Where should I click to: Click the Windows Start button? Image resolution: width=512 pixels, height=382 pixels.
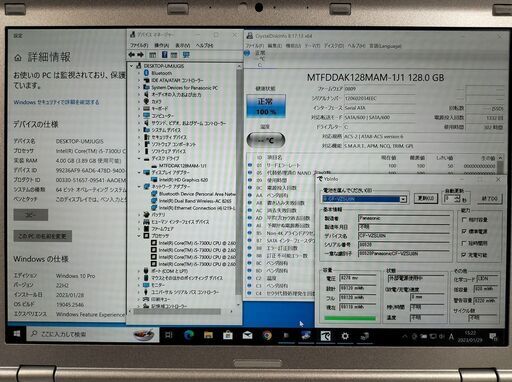17,333
